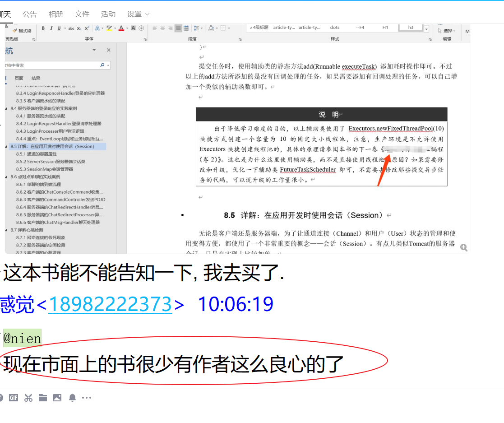
Task: Click enclosed character 字 icon
Action: tap(141, 28)
